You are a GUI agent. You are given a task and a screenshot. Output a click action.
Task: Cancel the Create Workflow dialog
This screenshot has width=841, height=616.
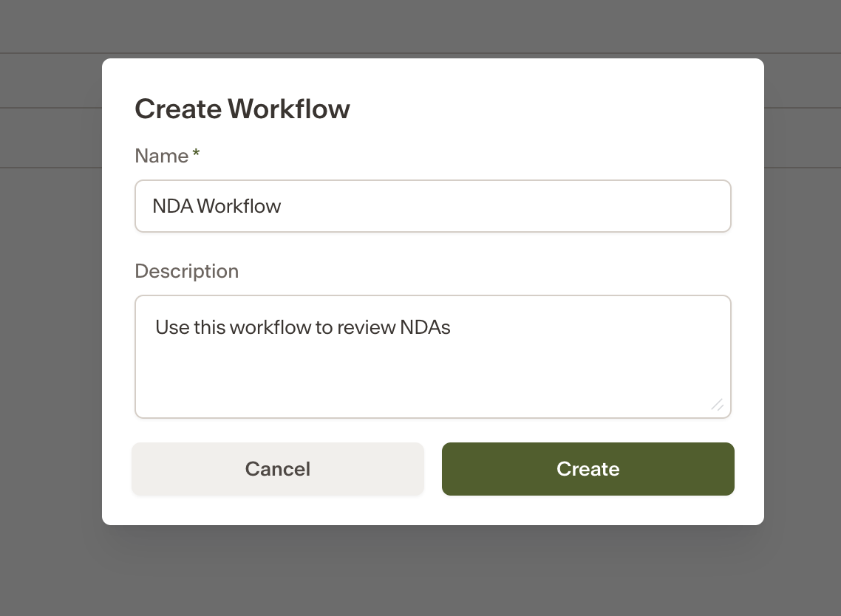[278, 468]
